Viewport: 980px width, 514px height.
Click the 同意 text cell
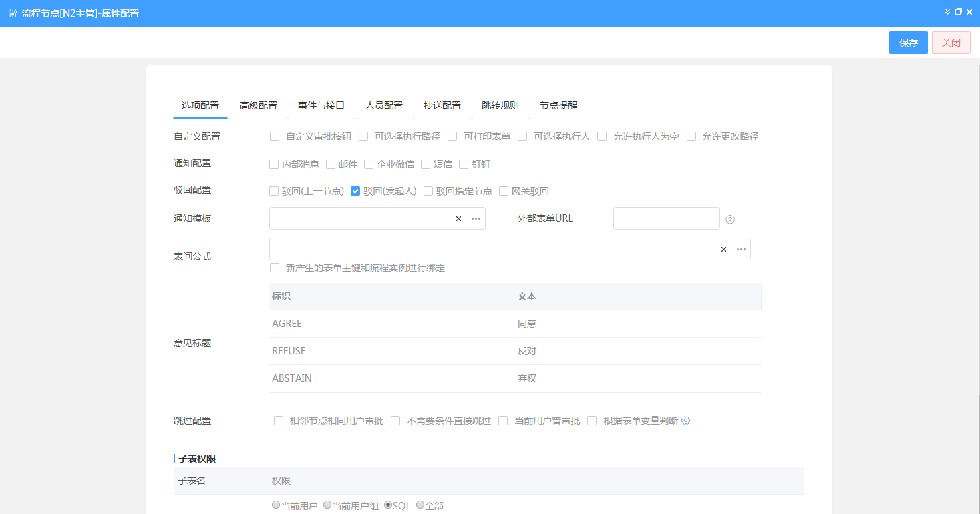tap(638, 324)
